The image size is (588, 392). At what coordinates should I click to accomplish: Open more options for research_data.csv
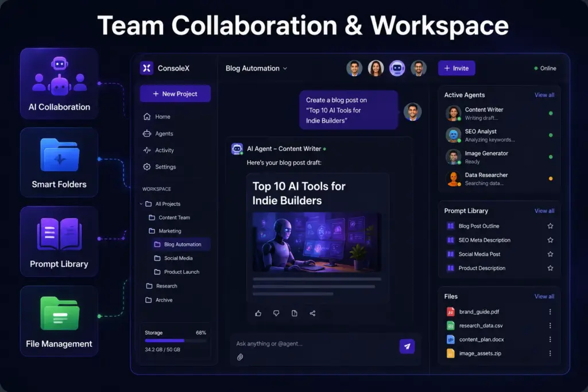(x=550, y=325)
